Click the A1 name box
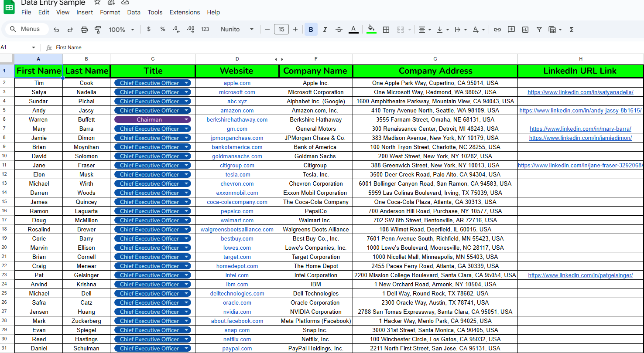 15,48
